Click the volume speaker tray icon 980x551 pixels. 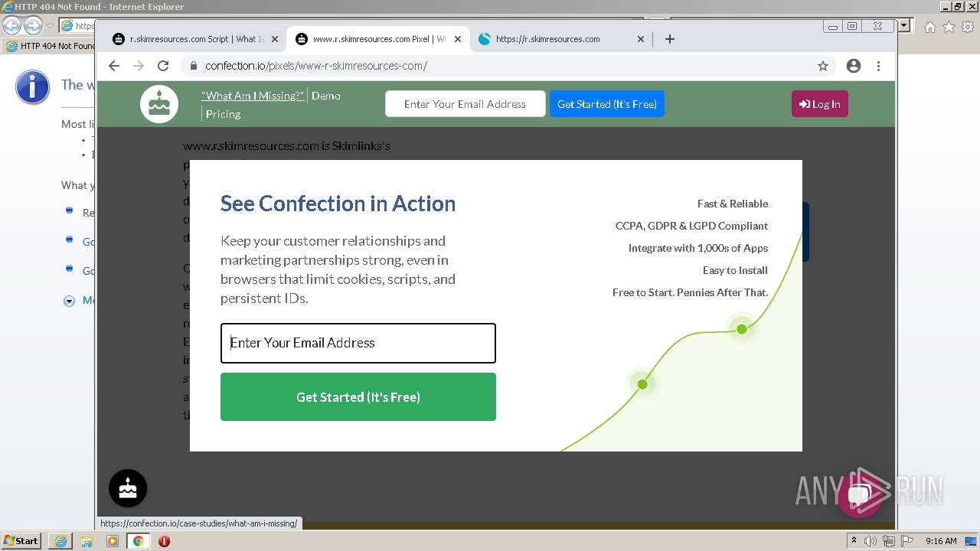point(870,541)
